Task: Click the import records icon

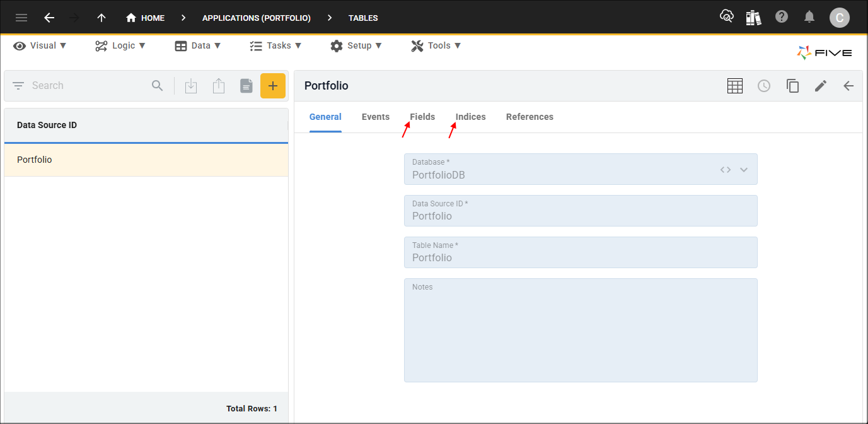Action: [x=191, y=85]
